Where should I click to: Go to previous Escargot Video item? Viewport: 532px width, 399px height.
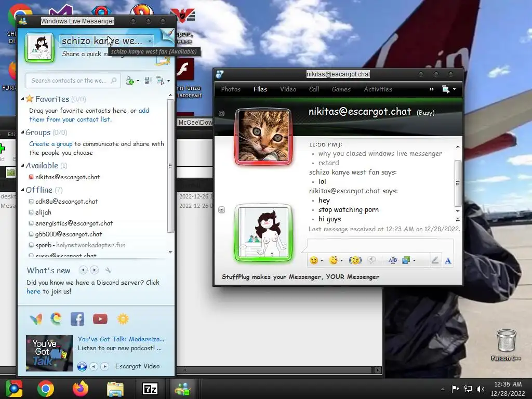[94, 366]
